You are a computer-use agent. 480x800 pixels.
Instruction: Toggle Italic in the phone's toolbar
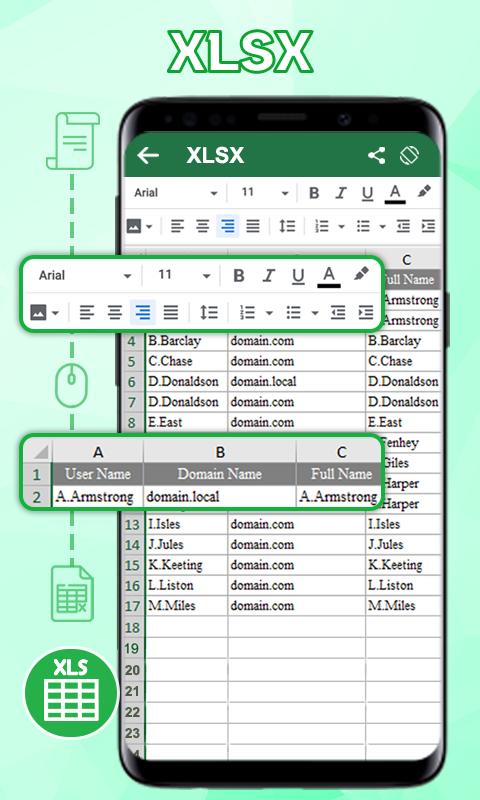[x=341, y=193]
